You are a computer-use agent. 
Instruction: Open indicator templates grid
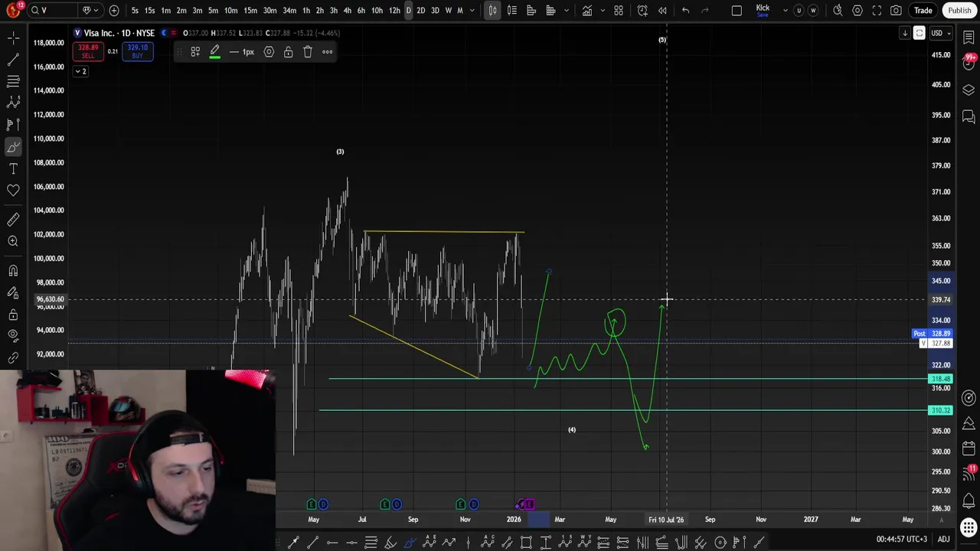pyautogui.click(x=619, y=11)
